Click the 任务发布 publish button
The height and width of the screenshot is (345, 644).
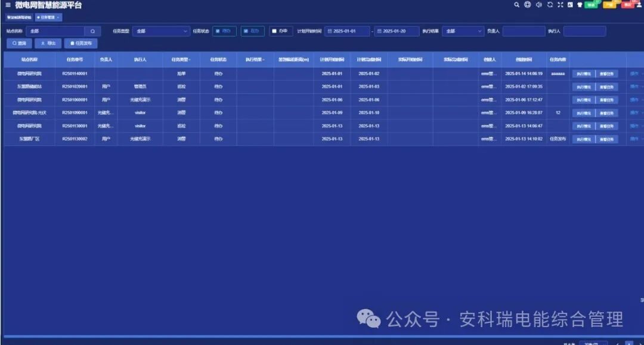80,43
